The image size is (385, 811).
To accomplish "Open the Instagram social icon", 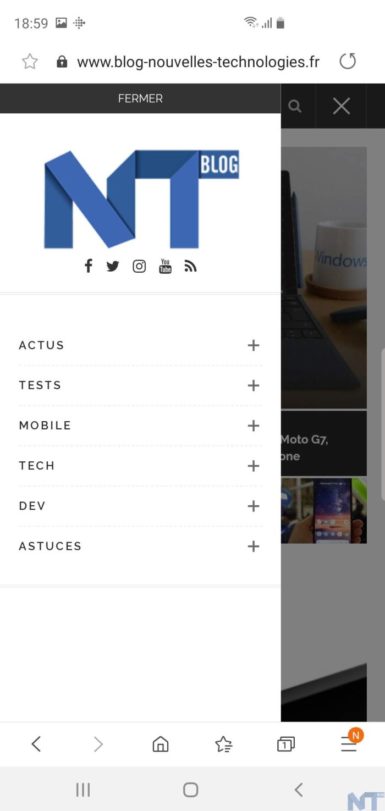I will click(139, 266).
